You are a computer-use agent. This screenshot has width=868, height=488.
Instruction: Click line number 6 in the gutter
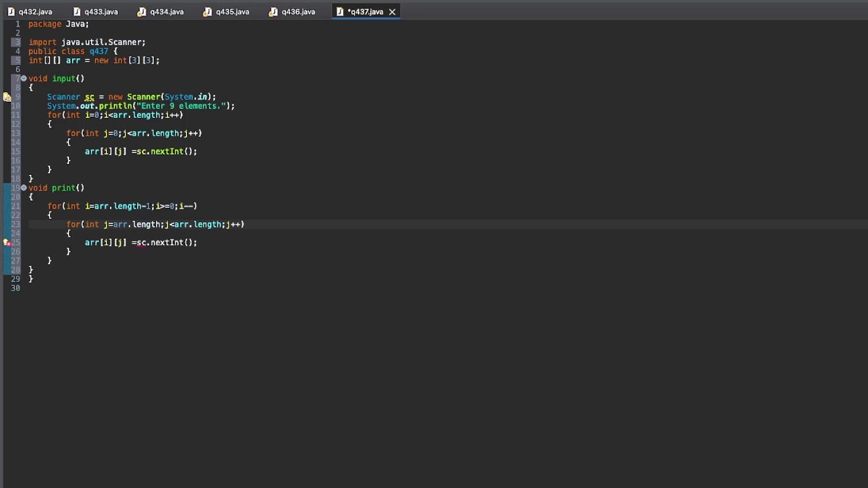(x=18, y=69)
